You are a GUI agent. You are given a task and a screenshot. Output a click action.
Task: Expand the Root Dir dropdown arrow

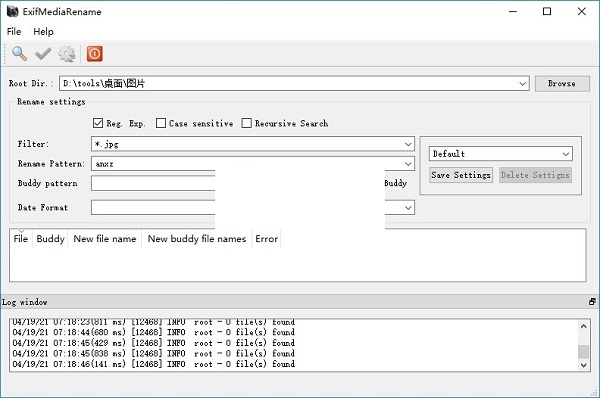(x=522, y=83)
